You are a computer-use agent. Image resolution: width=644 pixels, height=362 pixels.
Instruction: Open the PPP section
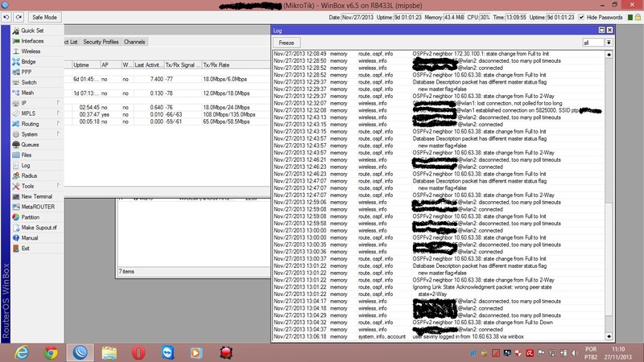tap(27, 72)
